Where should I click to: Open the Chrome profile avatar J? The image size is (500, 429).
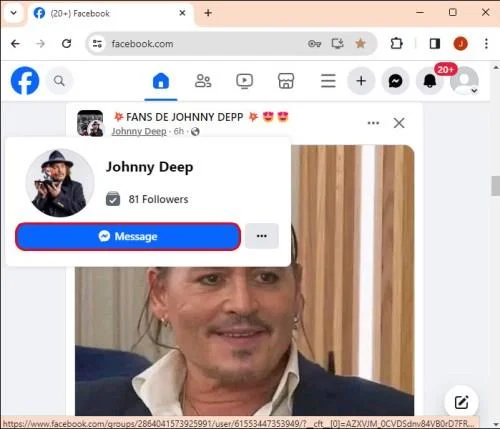point(461,44)
